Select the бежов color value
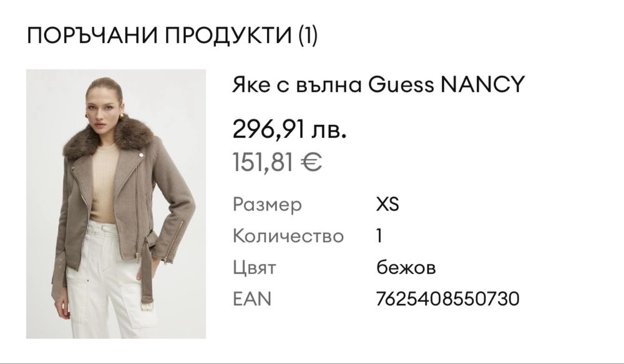The image size is (624, 364). [x=406, y=268]
